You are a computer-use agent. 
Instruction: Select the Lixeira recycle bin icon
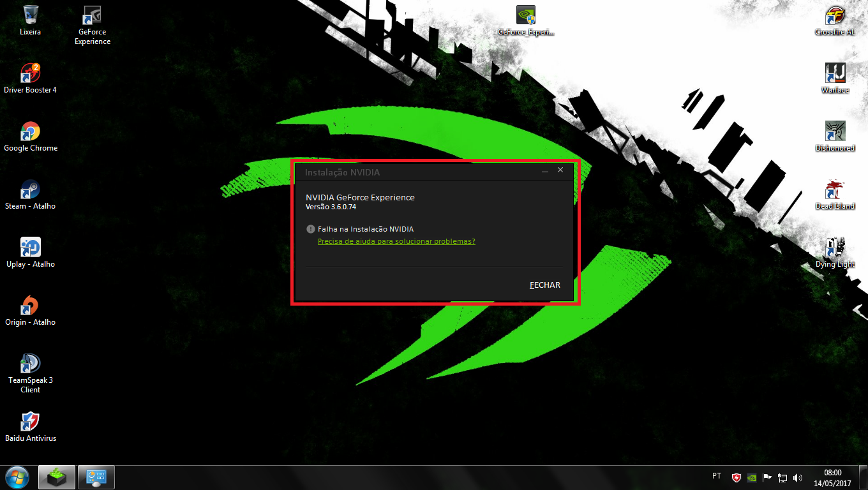(x=30, y=20)
